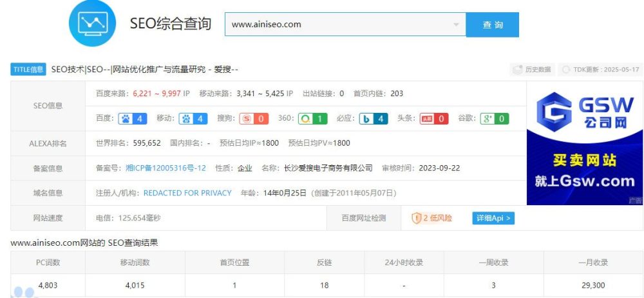Click the 360 weight 1 badge
Image resolution: width=644 pixels, height=298 pixels.
(x=312, y=119)
